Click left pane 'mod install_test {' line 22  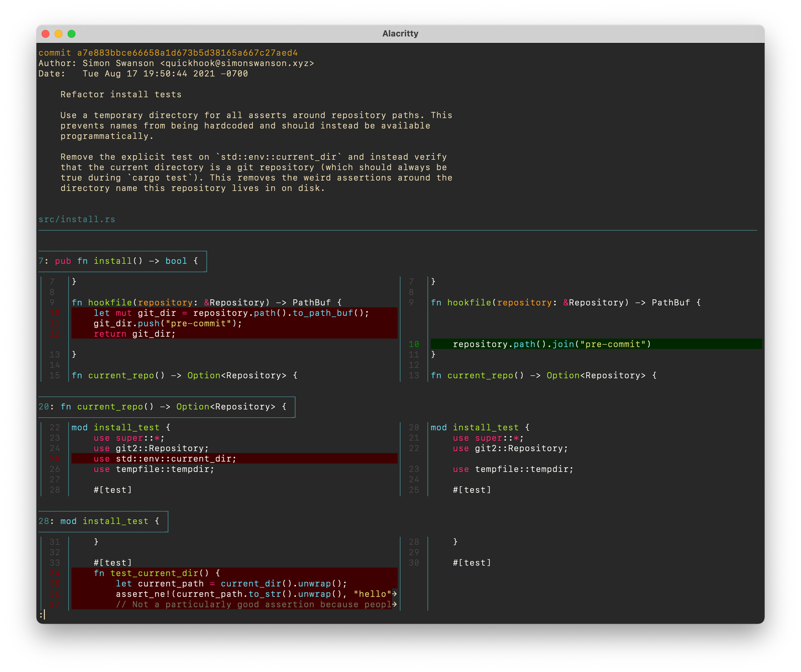tap(121, 428)
